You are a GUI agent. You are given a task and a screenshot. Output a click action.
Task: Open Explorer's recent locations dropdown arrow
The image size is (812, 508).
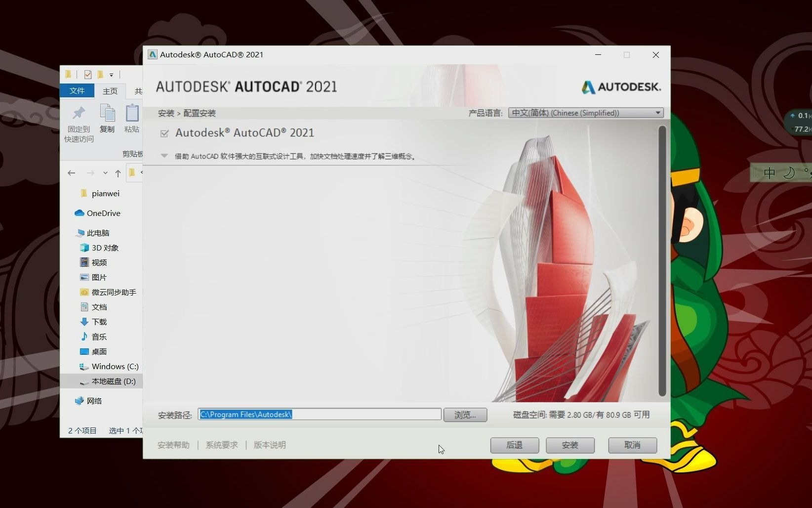105,173
